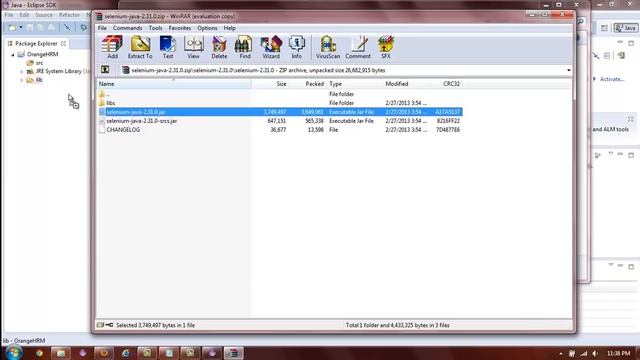Sort by the CRC32 column header

pyautogui.click(x=447, y=84)
